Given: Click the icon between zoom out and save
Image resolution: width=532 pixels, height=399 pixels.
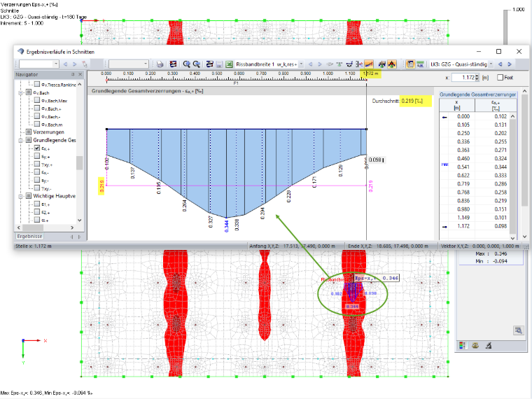Looking at the screenshot, I should point(210,64).
